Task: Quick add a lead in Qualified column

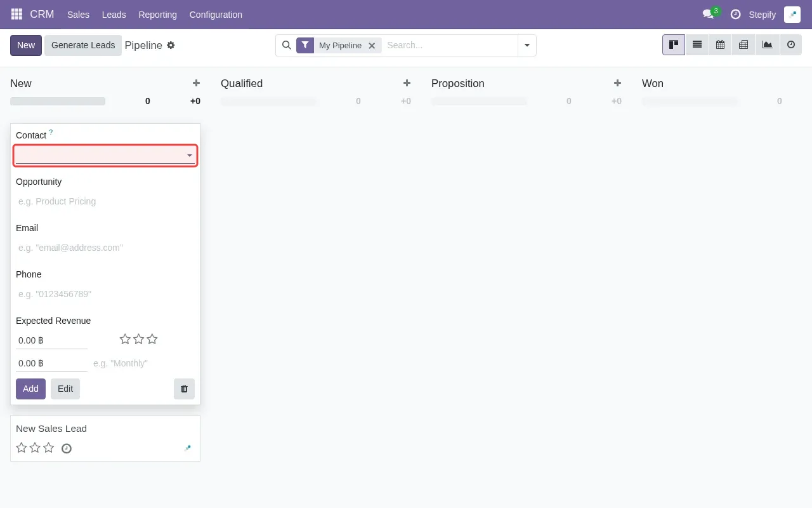Action: pos(406,83)
